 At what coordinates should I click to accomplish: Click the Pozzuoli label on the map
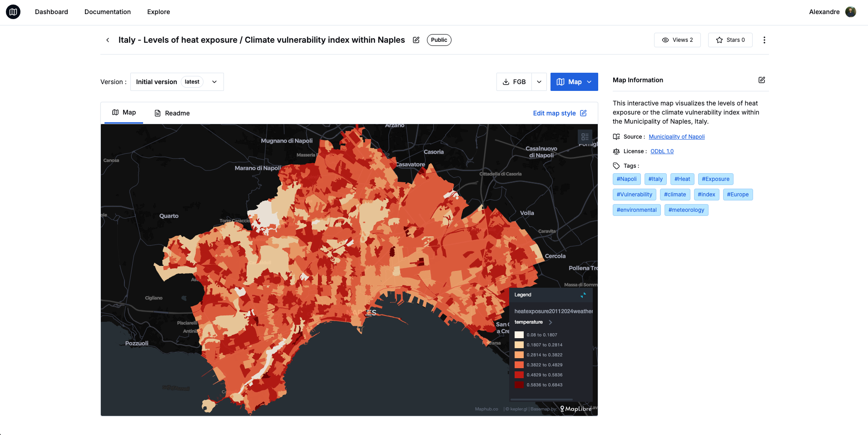[137, 343]
